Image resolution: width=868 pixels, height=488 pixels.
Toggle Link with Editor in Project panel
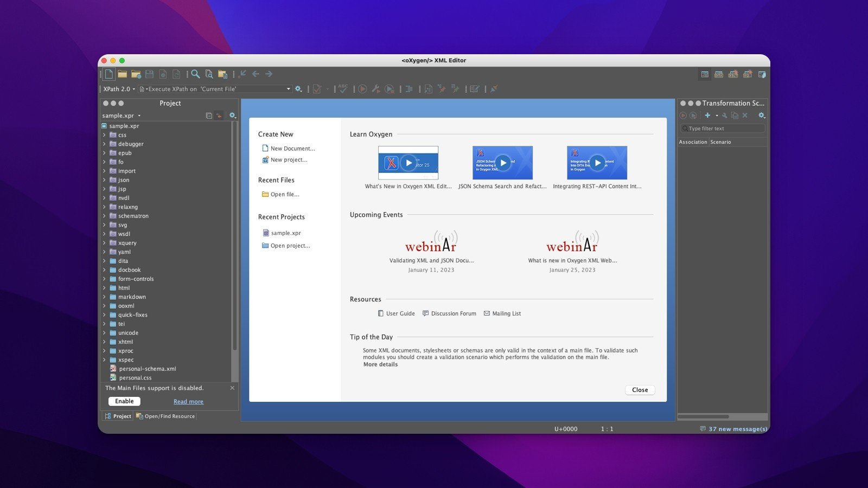(219, 115)
